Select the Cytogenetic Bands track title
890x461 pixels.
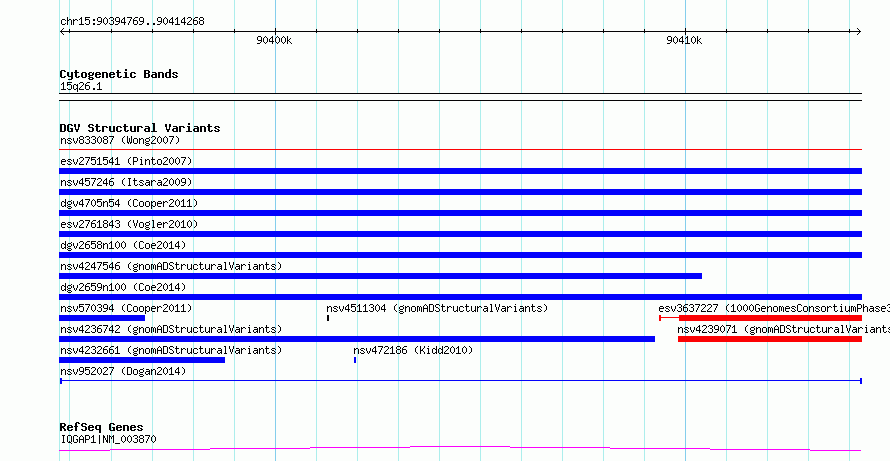point(119,74)
